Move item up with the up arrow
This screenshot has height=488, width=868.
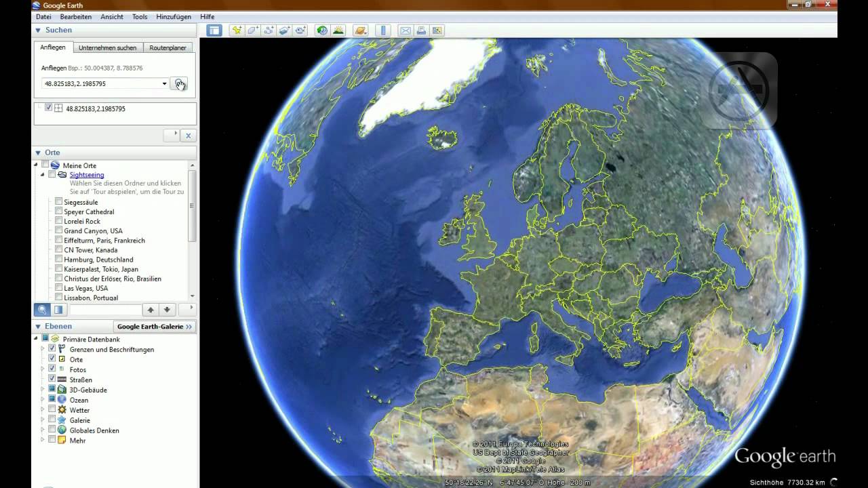click(x=151, y=310)
